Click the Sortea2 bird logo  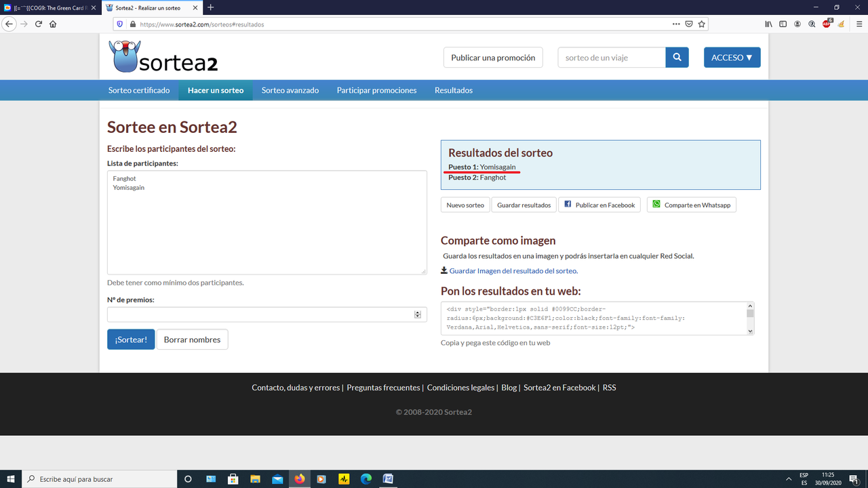pyautogui.click(x=163, y=56)
